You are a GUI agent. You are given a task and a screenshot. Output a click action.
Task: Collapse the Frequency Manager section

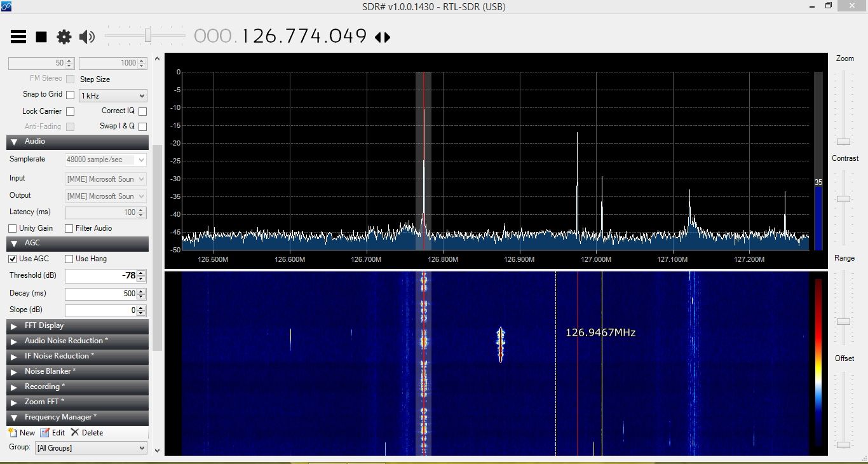78,417
